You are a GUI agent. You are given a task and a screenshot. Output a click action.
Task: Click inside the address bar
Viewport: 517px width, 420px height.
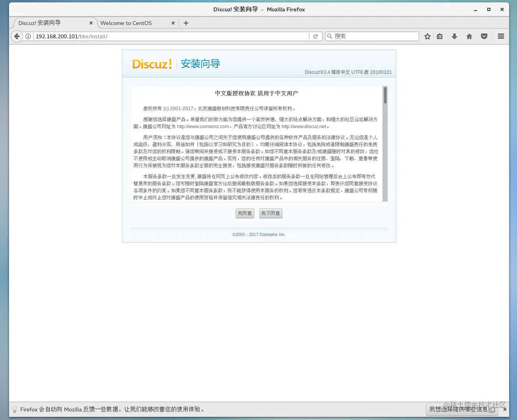(156, 36)
